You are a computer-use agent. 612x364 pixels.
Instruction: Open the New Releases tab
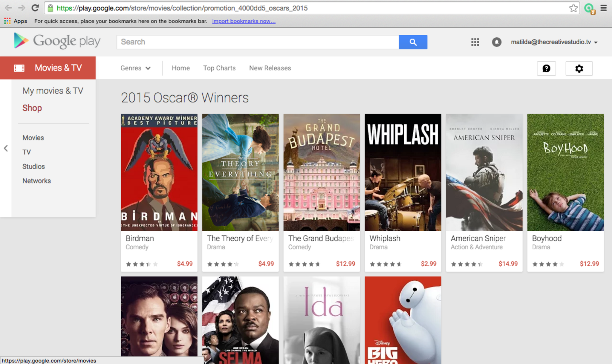[270, 68]
